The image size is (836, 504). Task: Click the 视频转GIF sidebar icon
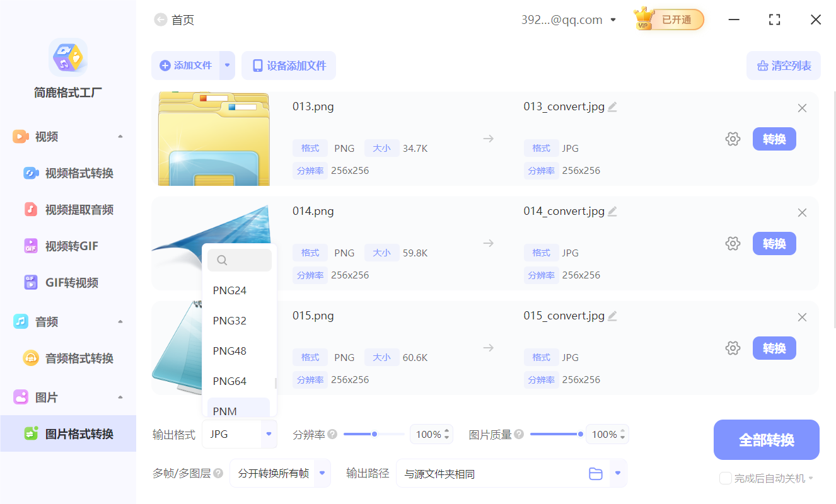(30, 246)
